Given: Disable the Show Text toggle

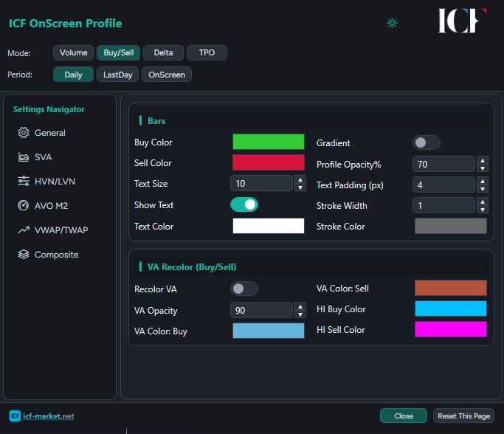Looking at the screenshot, I should [x=244, y=204].
